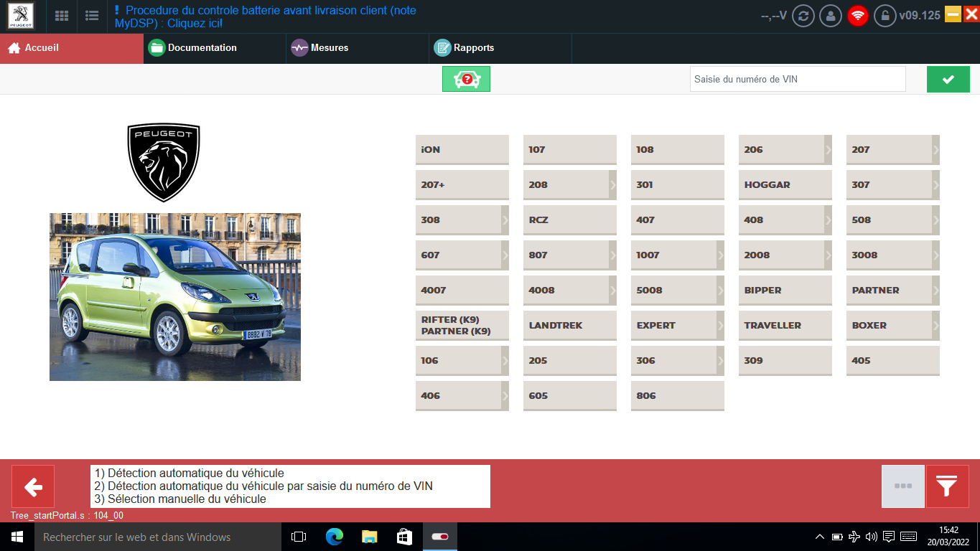Screen dimensions: 980x551
Task: Click the airplane mode tray icon
Action: coord(854,537)
